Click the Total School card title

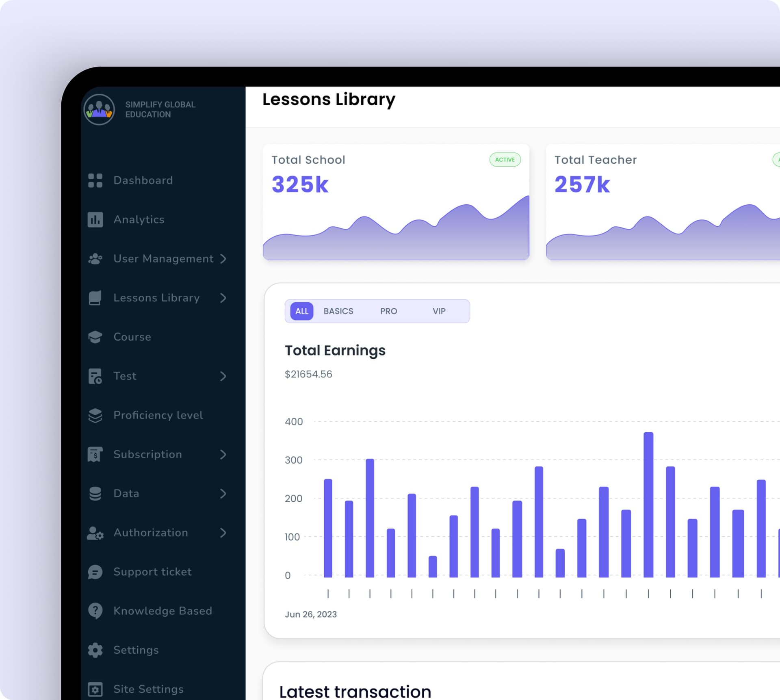click(x=308, y=160)
